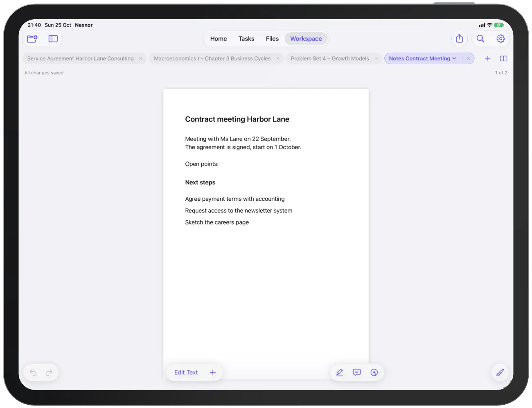
Task: Toggle split view icon
Action: 504,58
